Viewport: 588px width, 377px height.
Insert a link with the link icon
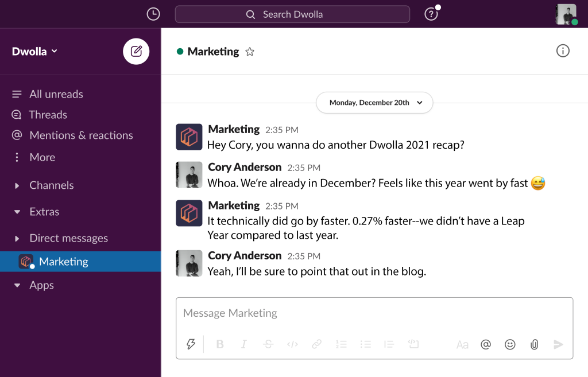pyautogui.click(x=316, y=344)
